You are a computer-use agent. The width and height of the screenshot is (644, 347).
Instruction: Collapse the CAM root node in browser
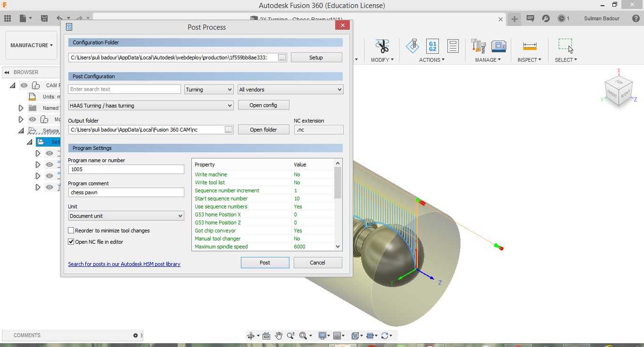coord(13,85)
